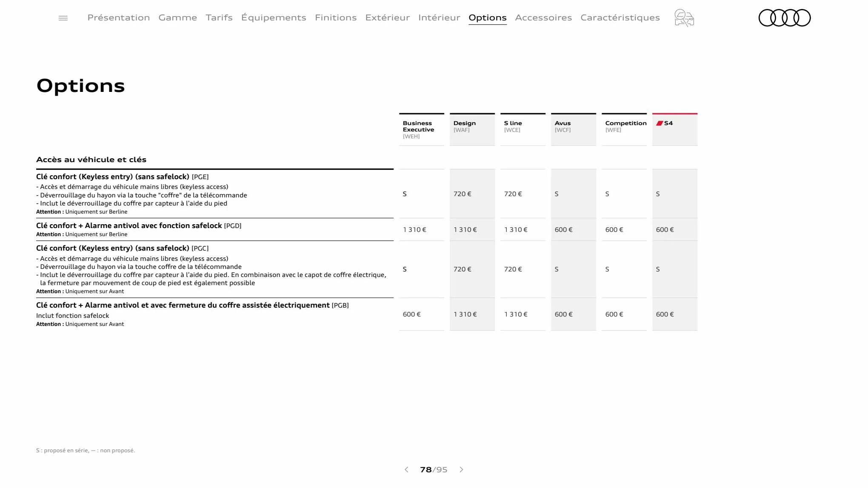Viewport: 868px width, 488px height.
Task: Click 1 310 € under S line for PGB
Action: (516, 314)
